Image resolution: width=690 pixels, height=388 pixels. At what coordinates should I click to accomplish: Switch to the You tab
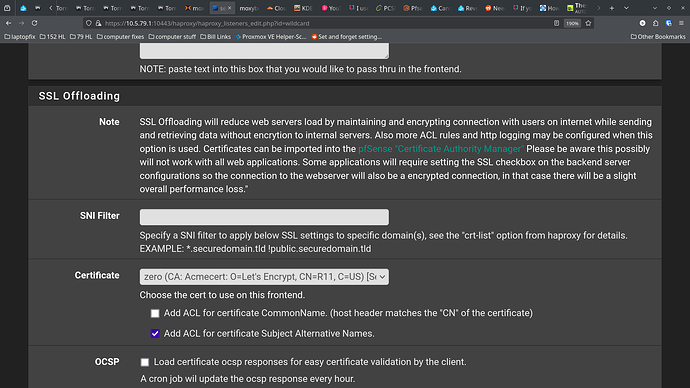click(x=331, y=8)
